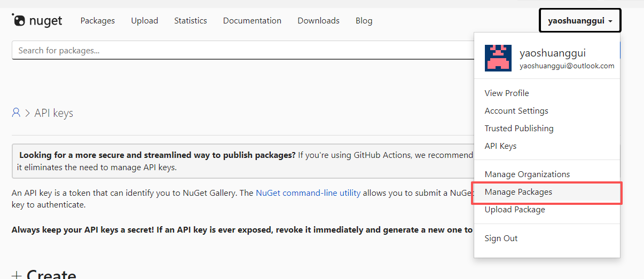Follow the NuGet command-line utility link
This screenshot has height=279, width=644.
(x=308, y=193)
